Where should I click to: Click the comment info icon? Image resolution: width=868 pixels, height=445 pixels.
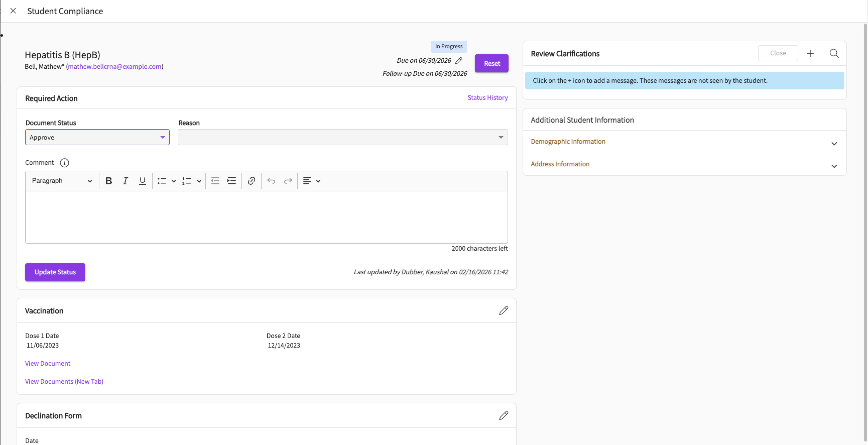64,163
